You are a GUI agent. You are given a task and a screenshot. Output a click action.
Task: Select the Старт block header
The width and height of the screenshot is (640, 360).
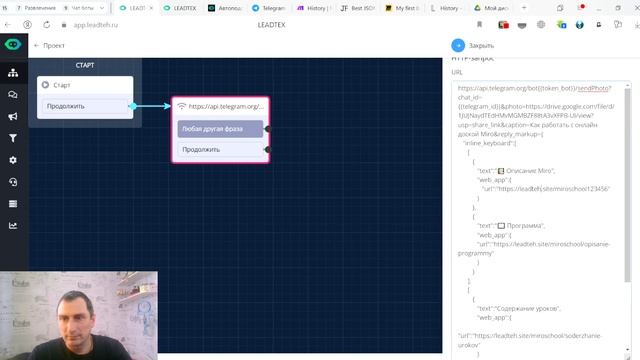pos(85,85)
